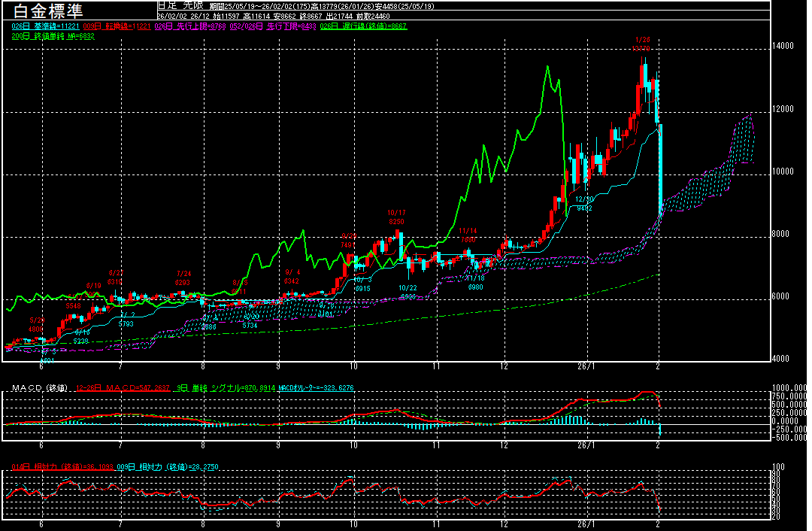
Task: Click the 7/24 6293 high annotation
Action: click(x=183, y=278)
